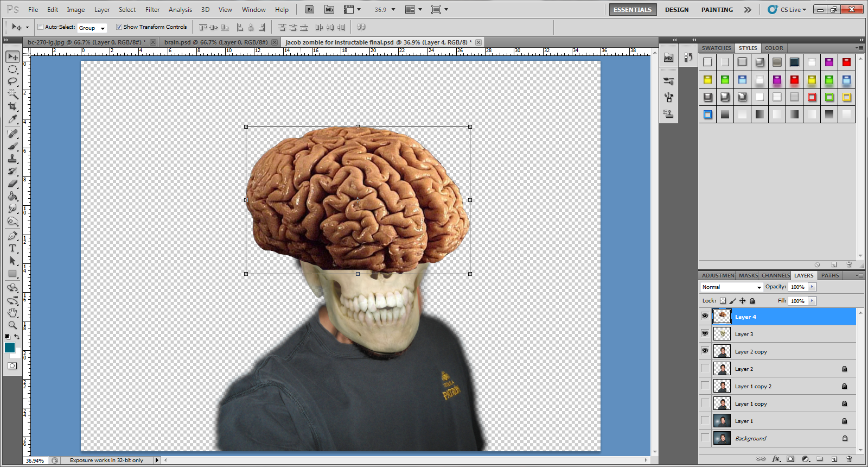868x467 pixels.
Task: Switch to the Essentials workspace
Action: 633,9
